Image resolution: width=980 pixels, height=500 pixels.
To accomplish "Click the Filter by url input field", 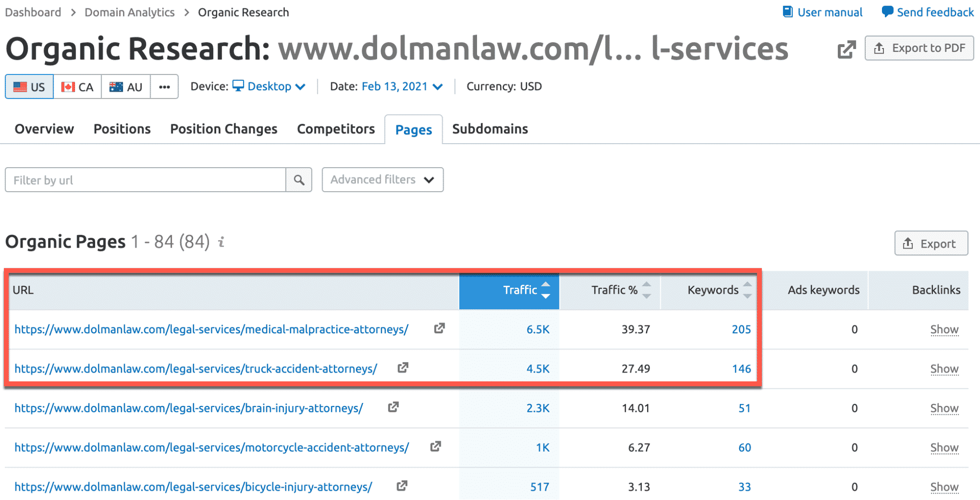I will [x=146, y=180].
